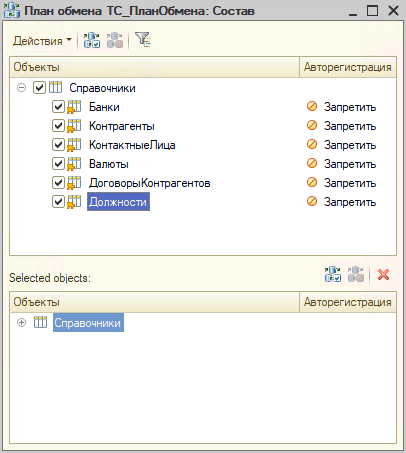
Task: Click the upper Авторегистрация column header
Action: point(348,67)
